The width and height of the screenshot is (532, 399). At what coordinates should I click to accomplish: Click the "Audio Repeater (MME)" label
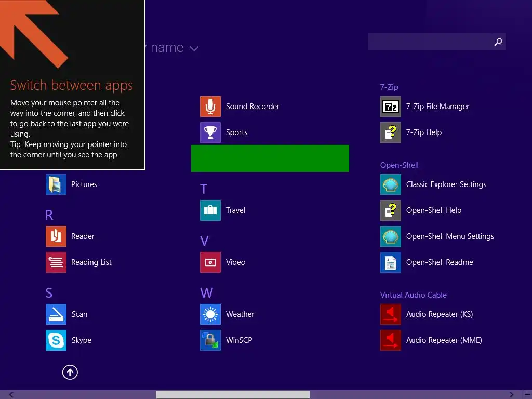444,340
